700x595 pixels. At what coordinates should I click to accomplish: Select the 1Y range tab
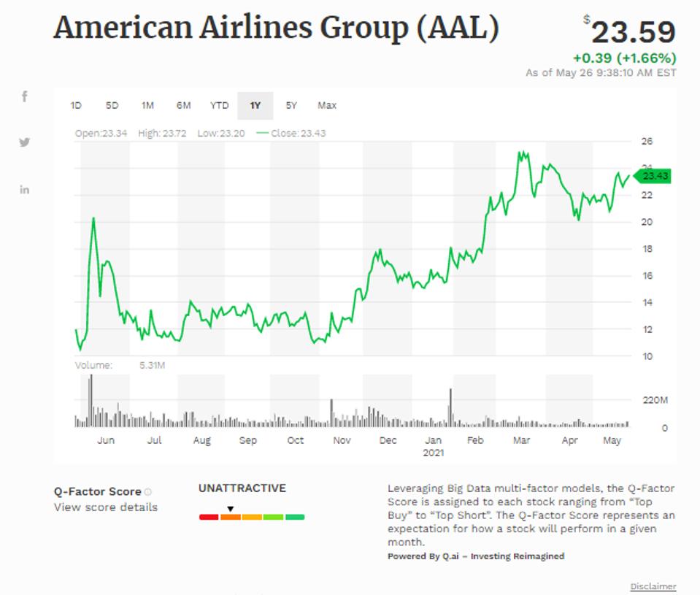point(255,106)
